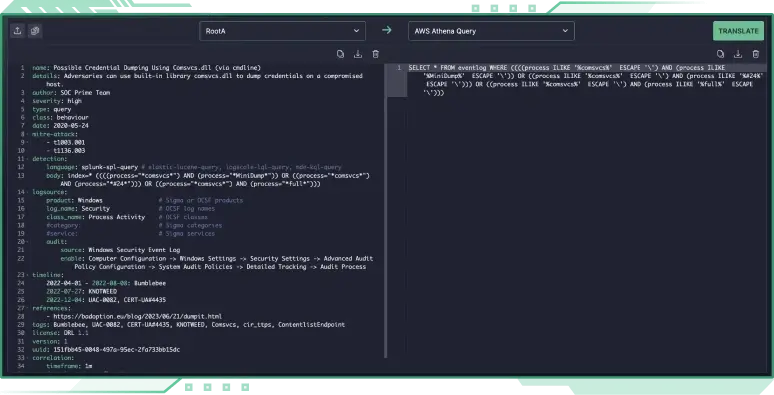Click the source editor vertical scrollbar

coord(386,210)
